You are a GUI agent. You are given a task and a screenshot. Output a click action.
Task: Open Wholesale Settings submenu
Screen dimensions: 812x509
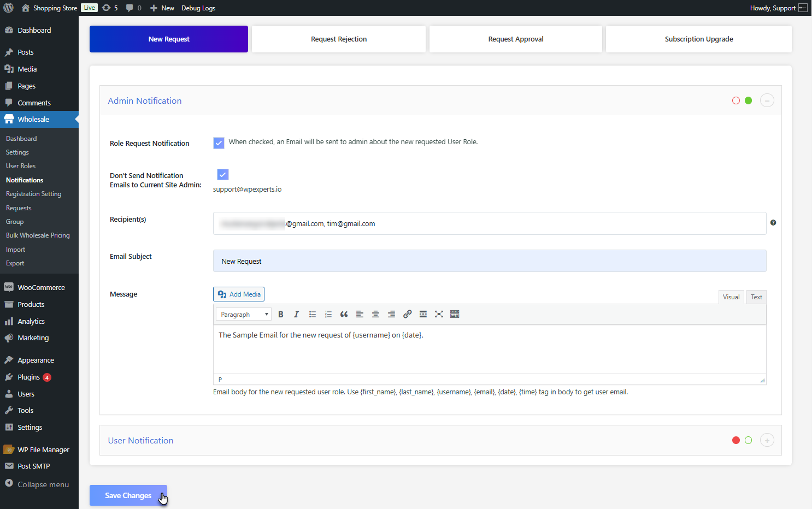(17, 152)
